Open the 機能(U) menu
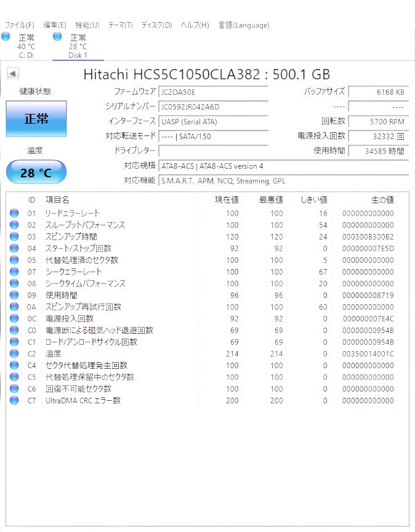 [87, 25]
